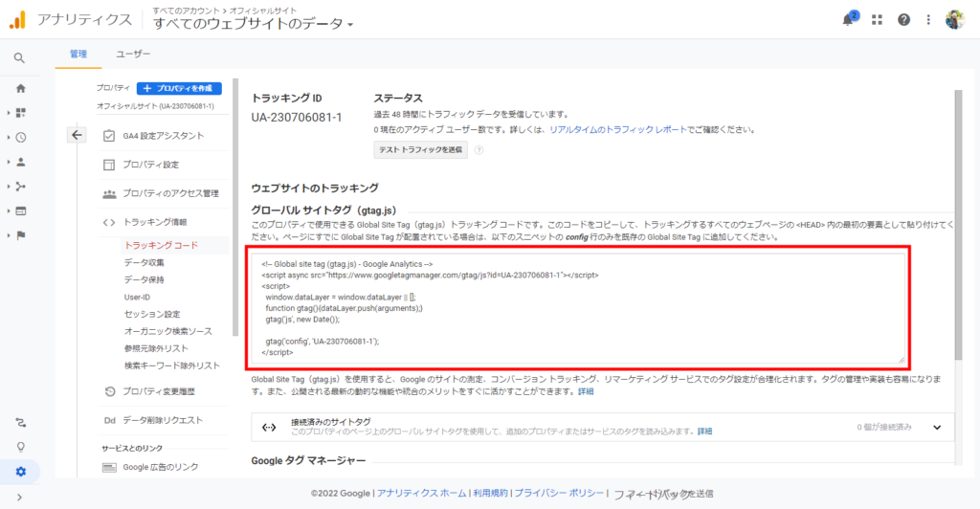
Task: Open Conversions flag icon in sidebar
Action: tap(21, 235)
